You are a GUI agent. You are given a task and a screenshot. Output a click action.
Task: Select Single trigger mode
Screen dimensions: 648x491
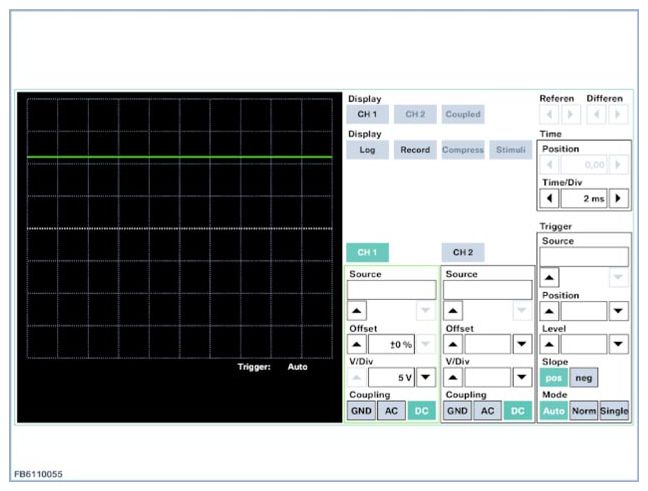coord(615,411)
